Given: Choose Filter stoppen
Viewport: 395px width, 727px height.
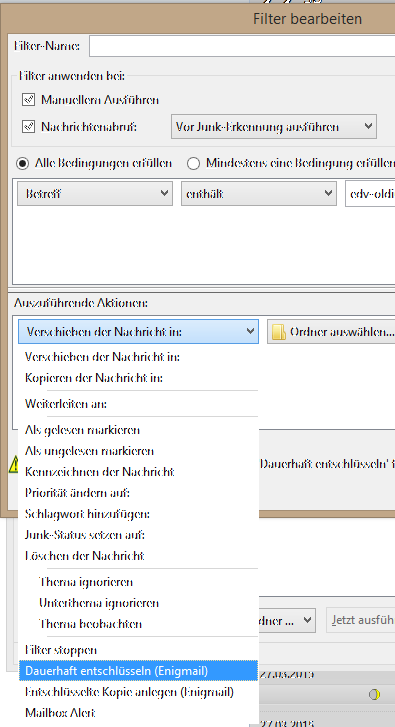Looking at the screenshot, I should coord(139,650).
